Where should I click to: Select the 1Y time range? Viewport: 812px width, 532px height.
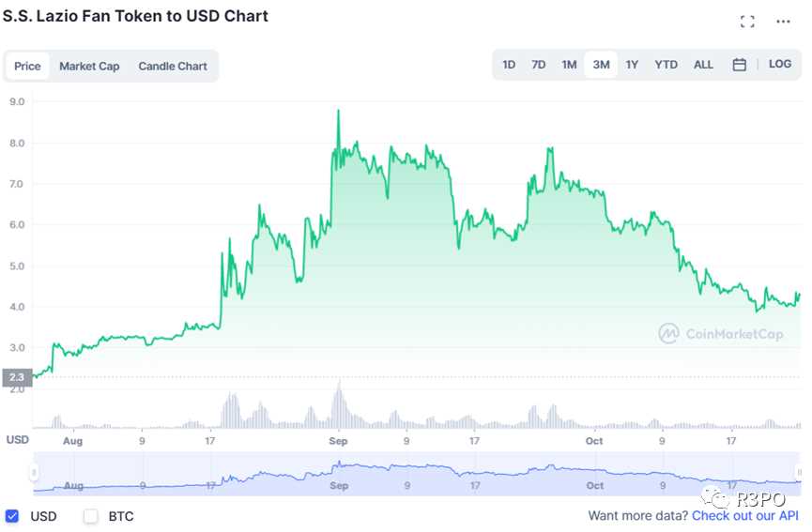pyautogui.click(x=632, y=65)
